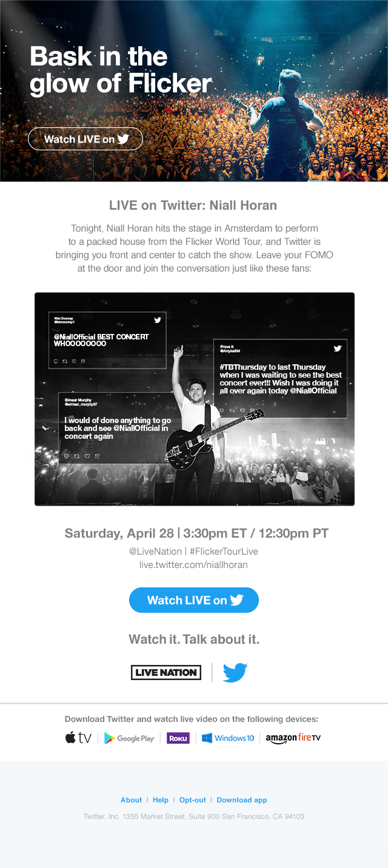Image resolution: width=388 pixels, height=868 pixels.
Task: Click the Opt-out link
Action: pos(193,800)
